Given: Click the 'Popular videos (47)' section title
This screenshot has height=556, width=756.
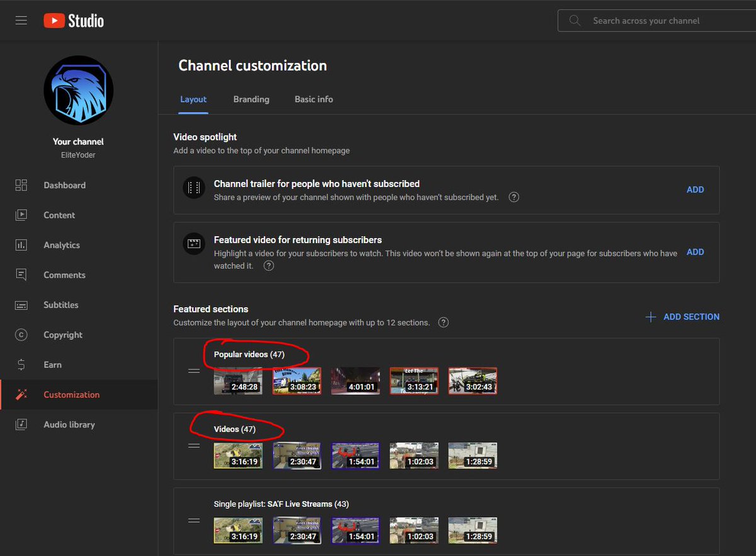Looking at the screenshot, I should (x=249, y=355).
